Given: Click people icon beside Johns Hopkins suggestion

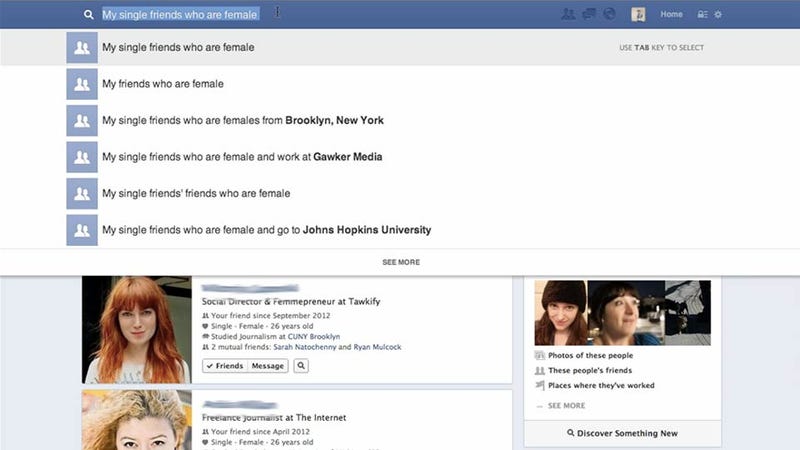Looking at the screenshot, I should 82,230.
